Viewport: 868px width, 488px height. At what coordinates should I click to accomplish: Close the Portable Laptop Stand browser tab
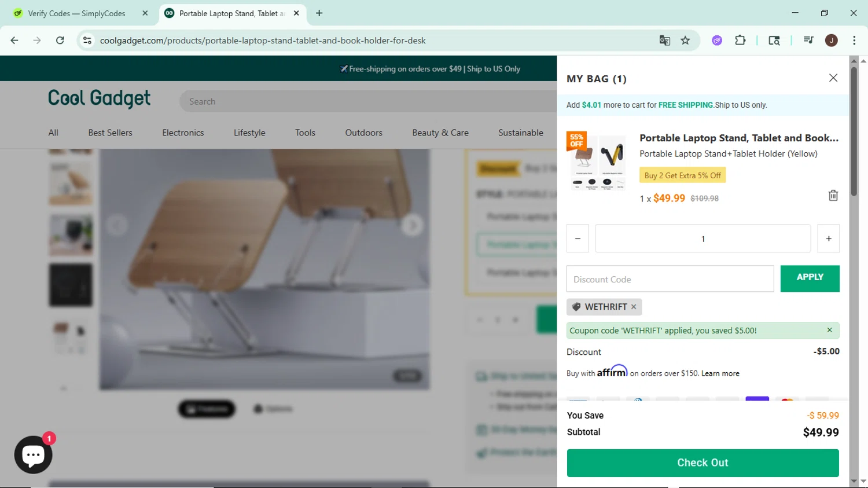point(296,13)
